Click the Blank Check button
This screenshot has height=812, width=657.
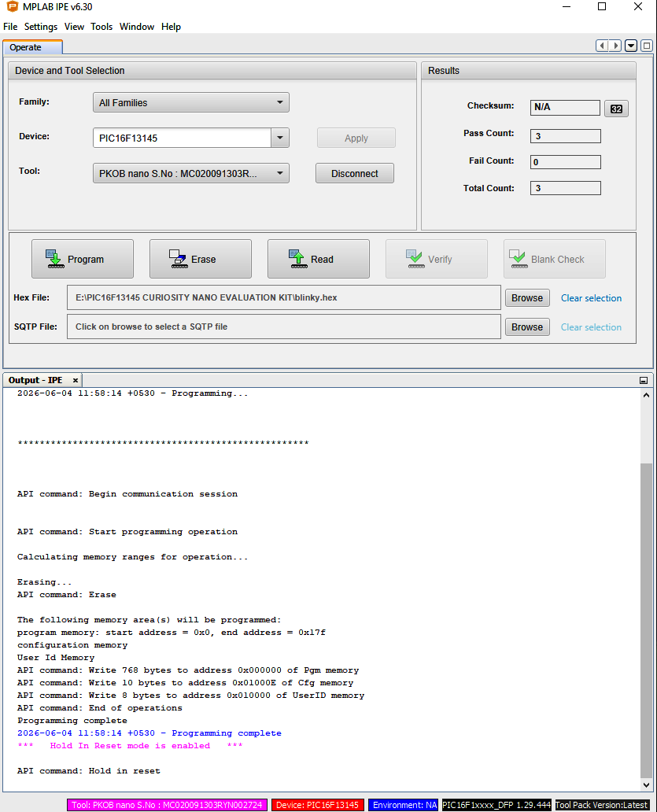click(555, 259)
